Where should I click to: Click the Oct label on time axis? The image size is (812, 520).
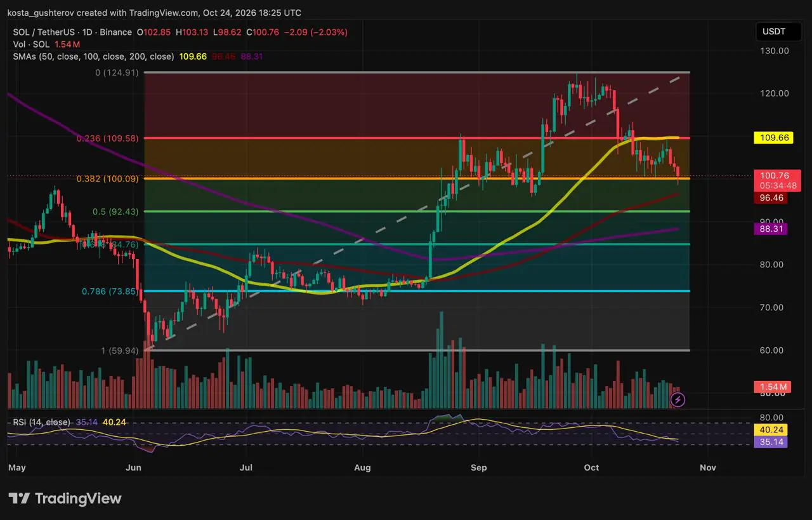(x=591, y=467)
